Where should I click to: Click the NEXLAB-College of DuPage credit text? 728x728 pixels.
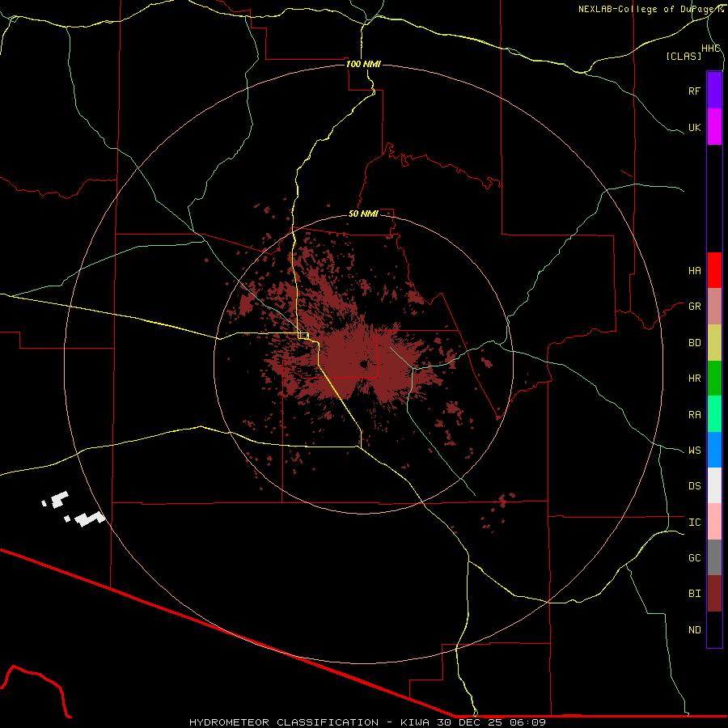click(651, 9)
